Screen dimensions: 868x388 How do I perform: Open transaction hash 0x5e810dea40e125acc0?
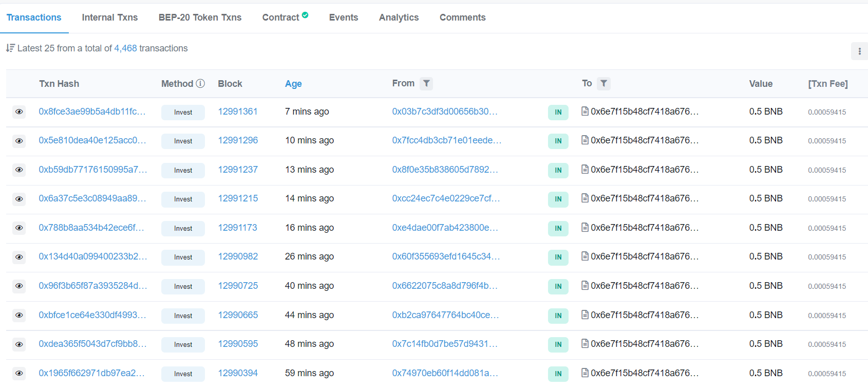[92, 140]
